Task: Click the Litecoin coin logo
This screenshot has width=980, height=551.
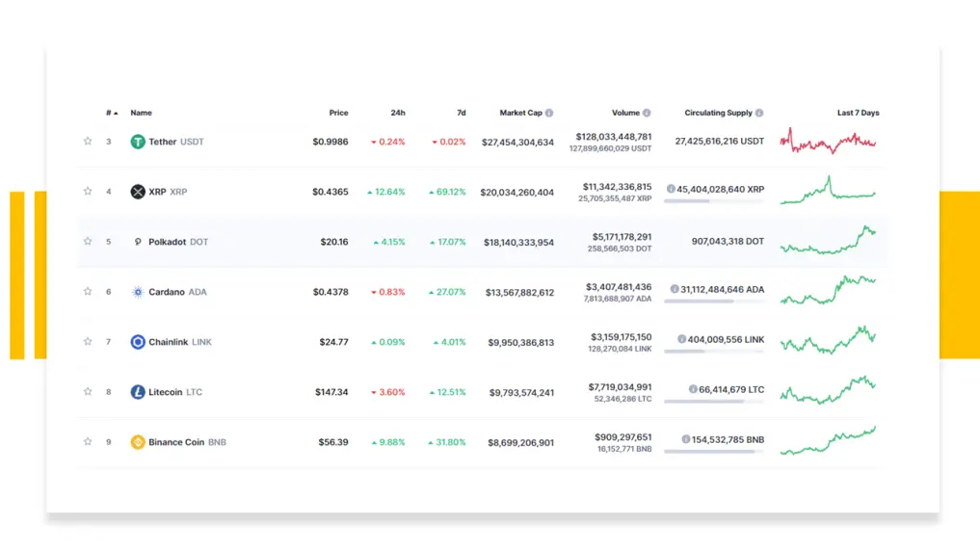Action: [138, 392]
